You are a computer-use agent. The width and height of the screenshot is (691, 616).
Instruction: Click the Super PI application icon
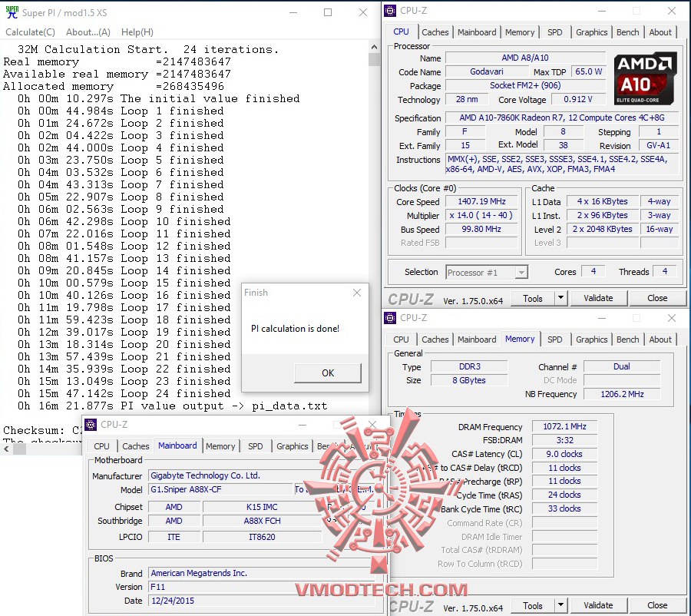12,12
